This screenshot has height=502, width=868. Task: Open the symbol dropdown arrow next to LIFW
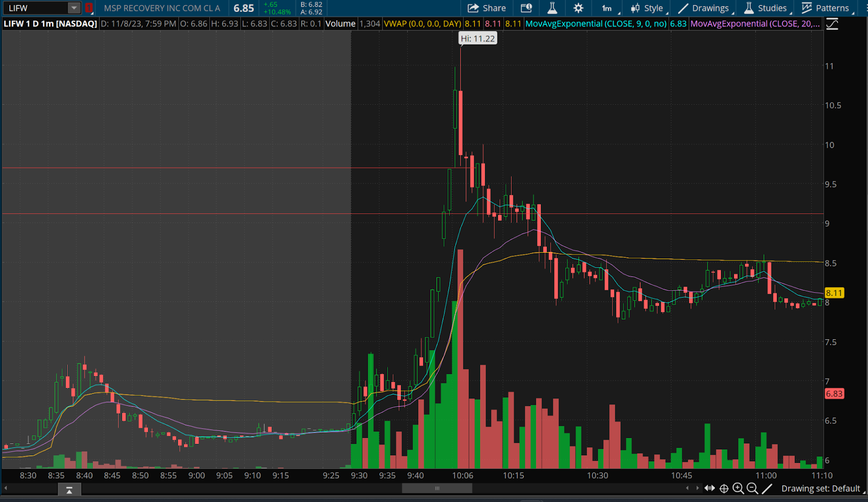74,8
